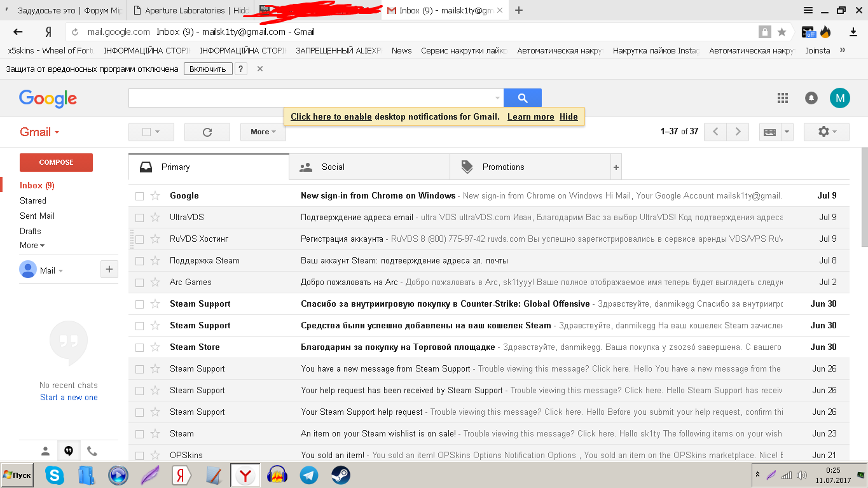Switch to the Social tab

coord(369,167)
